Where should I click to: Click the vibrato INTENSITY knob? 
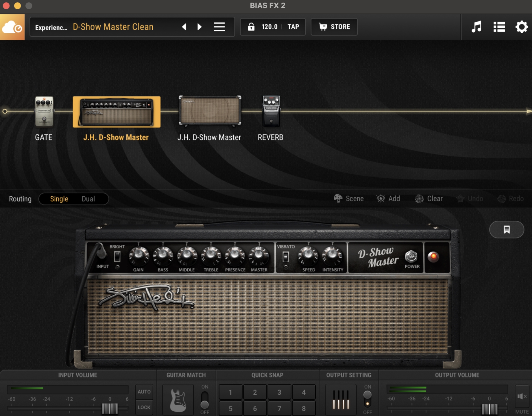[x=332, y=256]
